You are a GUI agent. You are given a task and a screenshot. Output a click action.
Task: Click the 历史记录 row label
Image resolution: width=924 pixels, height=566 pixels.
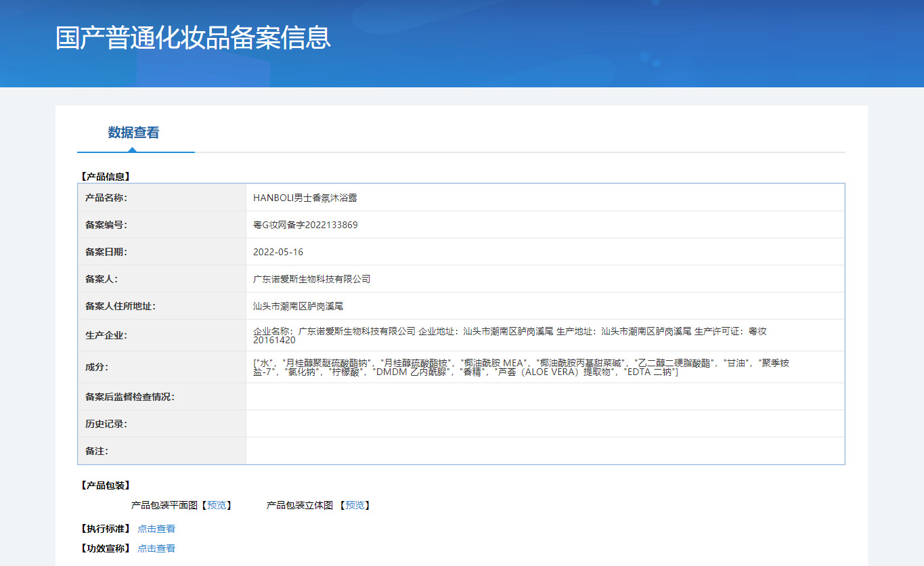click(x=106, y=424)
